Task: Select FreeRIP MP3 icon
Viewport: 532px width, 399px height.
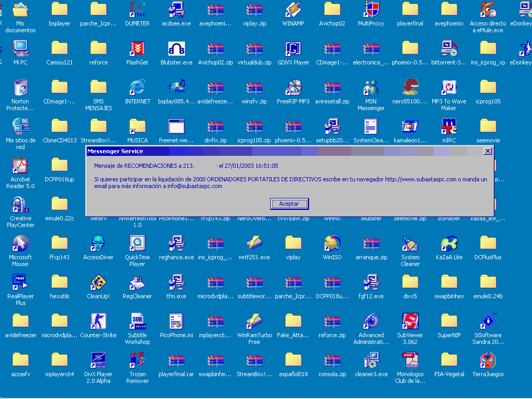Action: pos(293,87)
